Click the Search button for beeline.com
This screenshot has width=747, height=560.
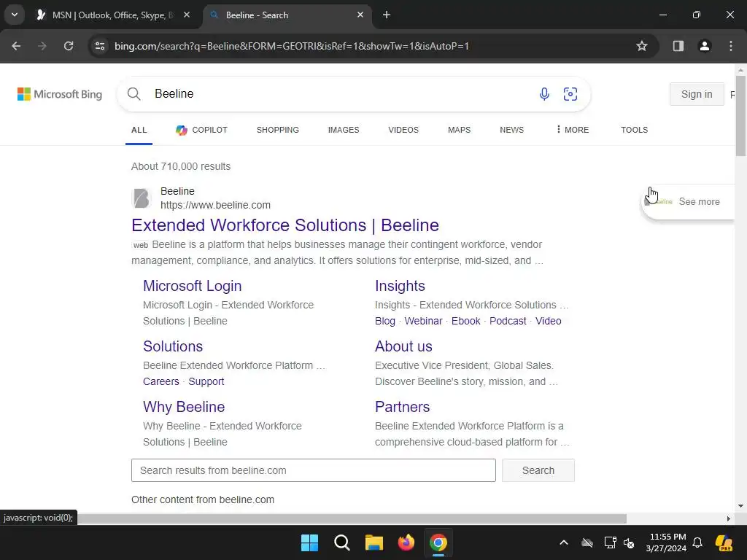538,470
